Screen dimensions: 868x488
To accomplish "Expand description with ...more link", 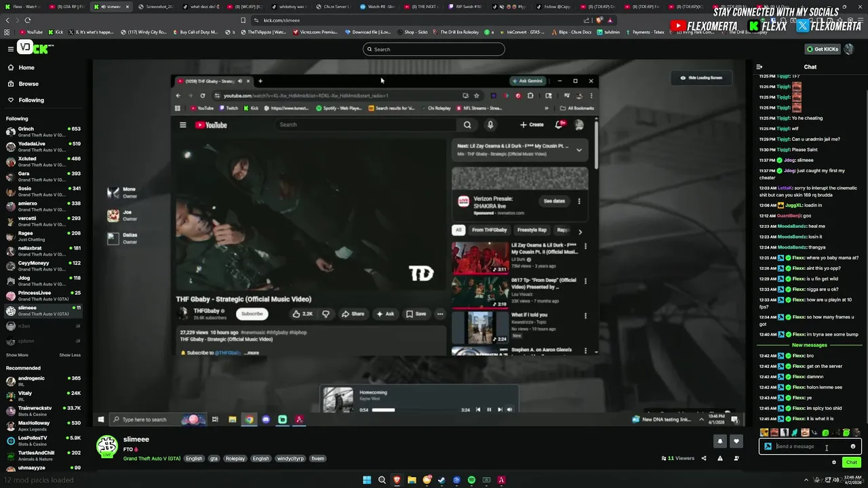I will (x=252, y=352).
